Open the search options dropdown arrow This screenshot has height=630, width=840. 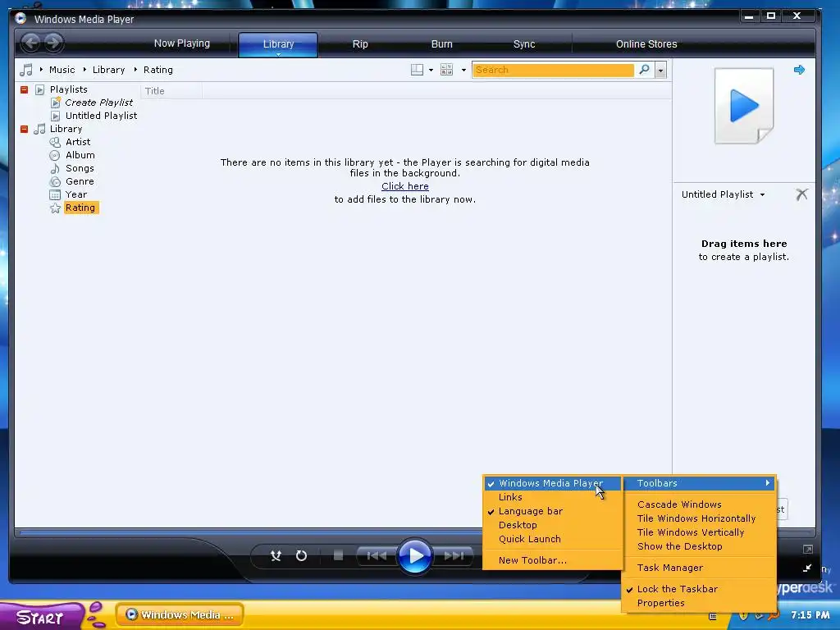point(660,71)
